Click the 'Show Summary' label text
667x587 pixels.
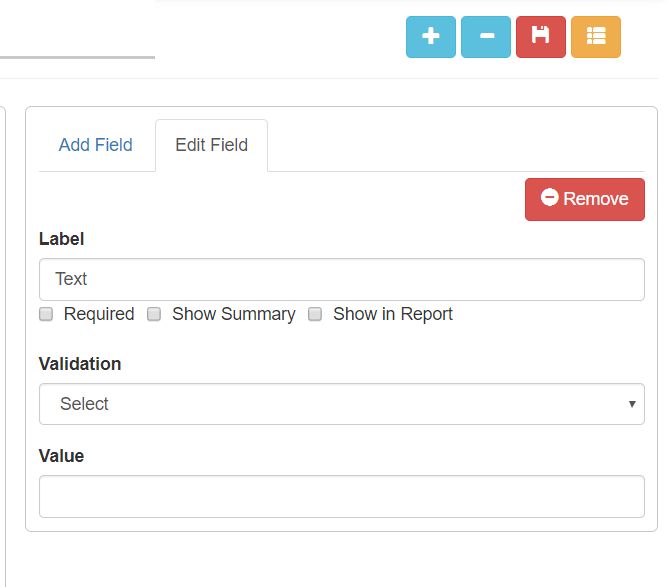tap(234, 314)
